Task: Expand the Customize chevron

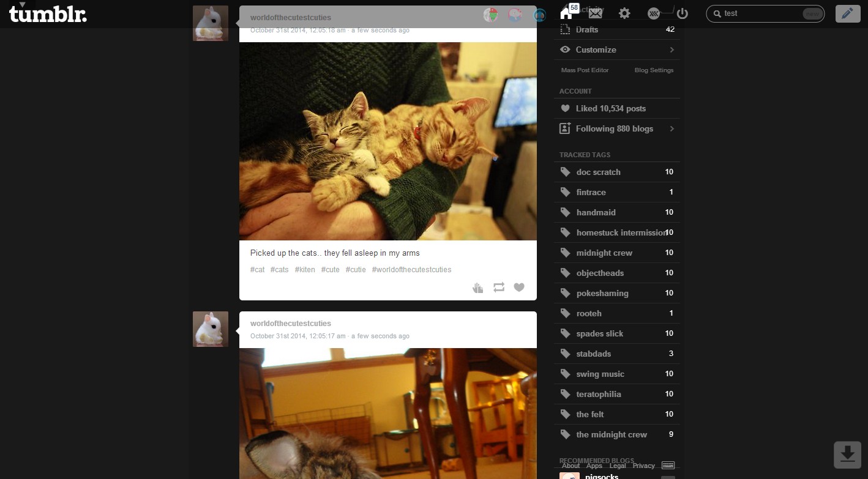Action: [x=672, y=50]
